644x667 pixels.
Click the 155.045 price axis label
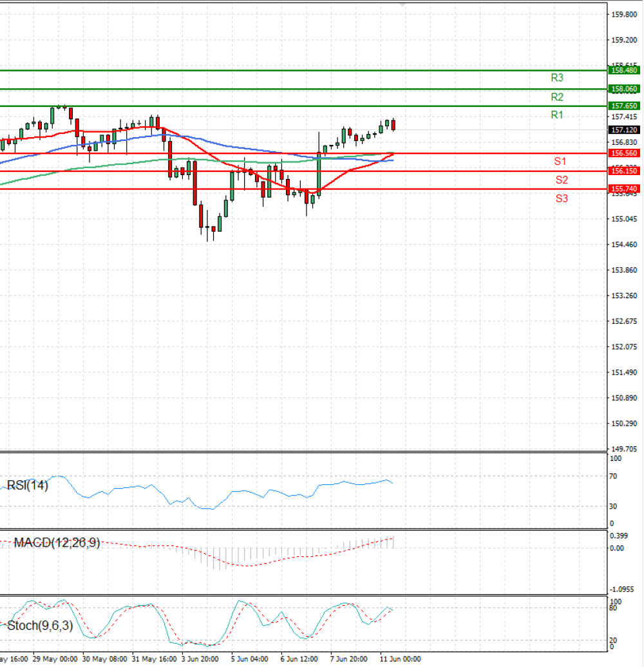[x=624, y=219]
